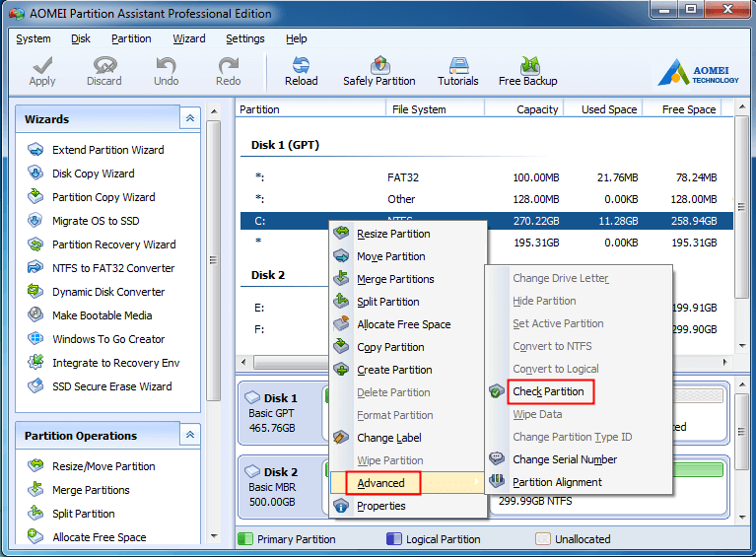Screen dimensions: 756x557
Task: Open the Help menu
Action: click(296, 38)
